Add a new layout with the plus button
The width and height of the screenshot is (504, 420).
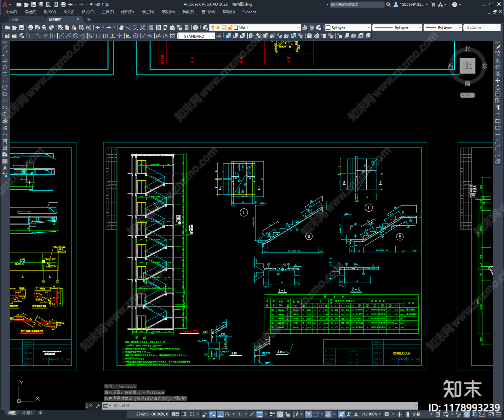(40, 413)
